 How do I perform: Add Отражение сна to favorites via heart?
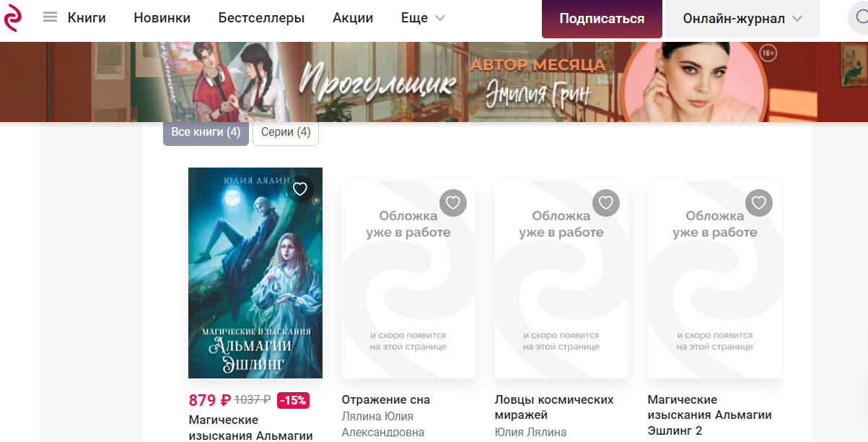[x=453, y=203]
